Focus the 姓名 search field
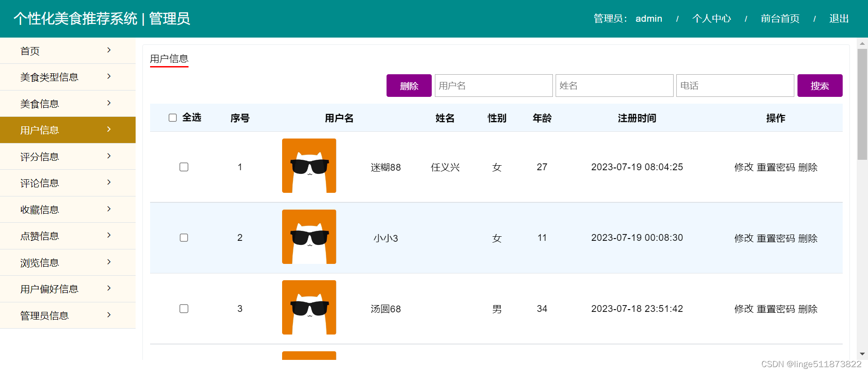Viewport: 868px width, 373px height. 614,86
